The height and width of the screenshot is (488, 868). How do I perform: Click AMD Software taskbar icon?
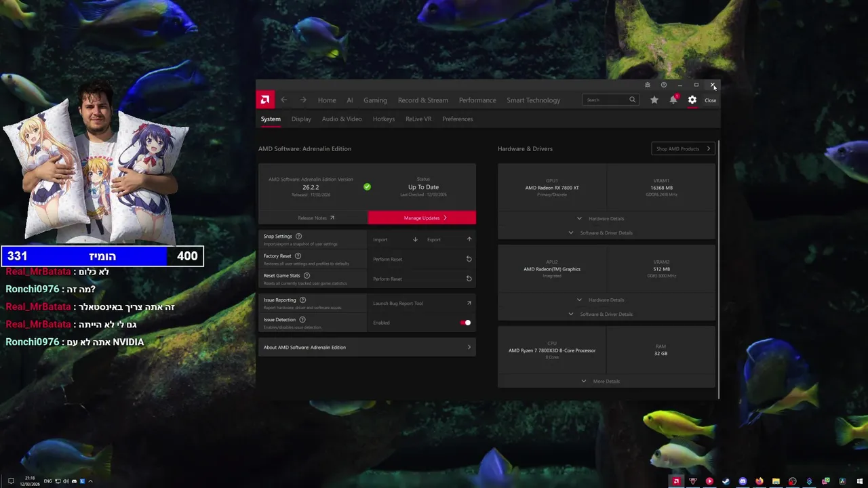(676, 481)
